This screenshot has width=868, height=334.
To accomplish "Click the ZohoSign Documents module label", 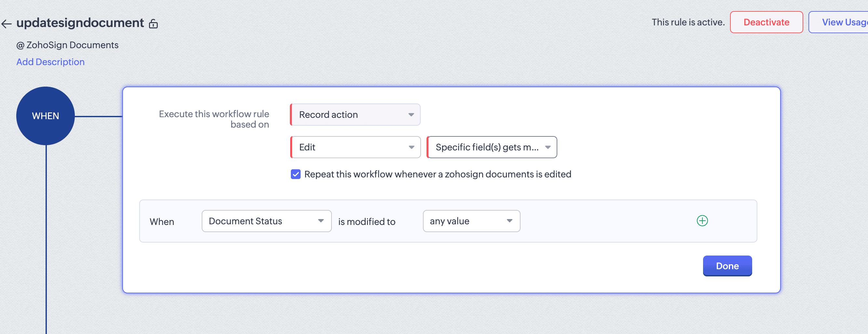I will click(x=67, y=45).
